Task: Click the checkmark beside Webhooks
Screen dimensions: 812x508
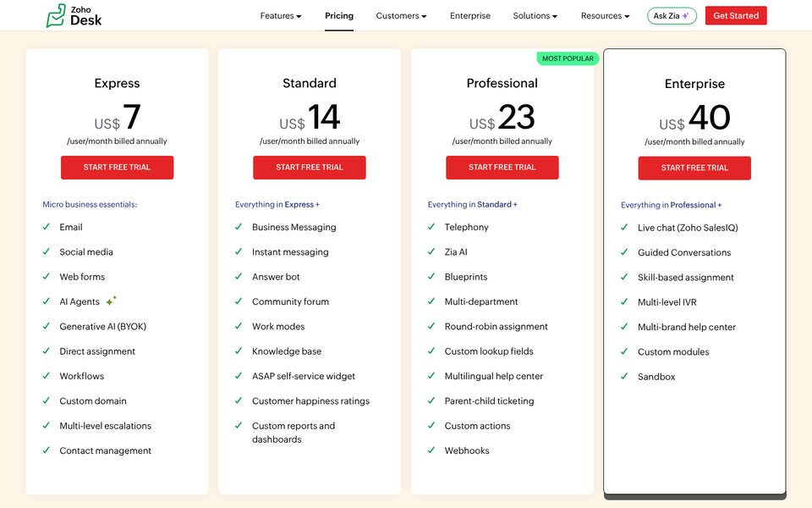Action: point(431,450)
